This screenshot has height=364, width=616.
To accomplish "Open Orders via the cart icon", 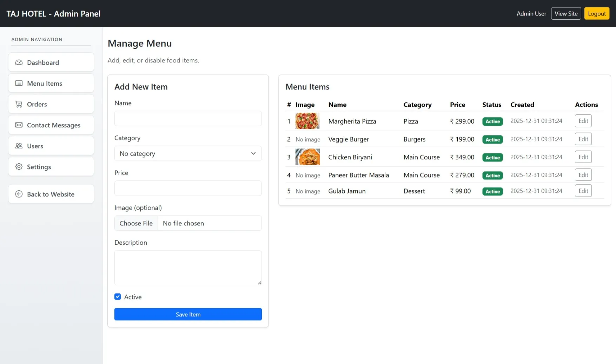I will click(x=19, y=104).
